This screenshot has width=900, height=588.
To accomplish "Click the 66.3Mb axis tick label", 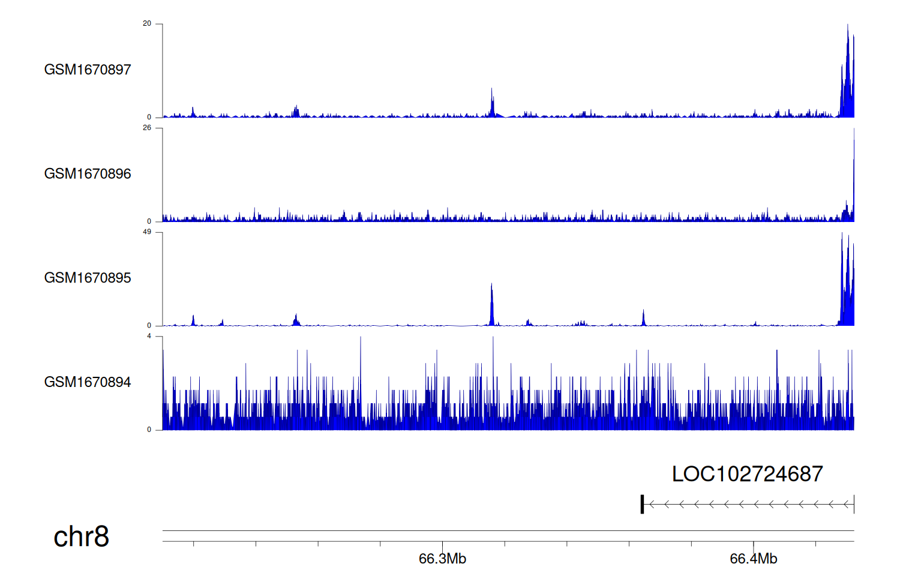I will tap(442, 559).
